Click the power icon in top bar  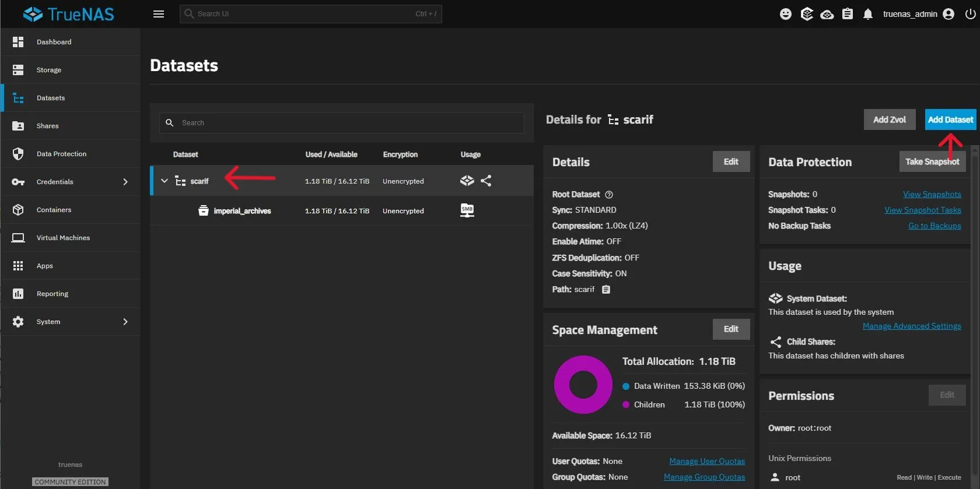coord(970,14)
